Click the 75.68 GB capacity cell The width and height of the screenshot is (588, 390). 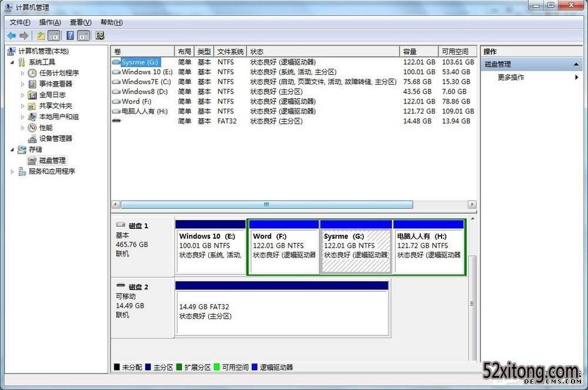(x=417, y=82)
